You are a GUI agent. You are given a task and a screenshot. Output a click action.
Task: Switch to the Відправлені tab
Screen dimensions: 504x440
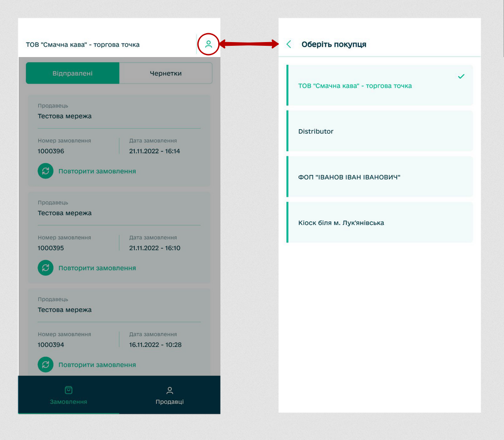click(73, 73)
